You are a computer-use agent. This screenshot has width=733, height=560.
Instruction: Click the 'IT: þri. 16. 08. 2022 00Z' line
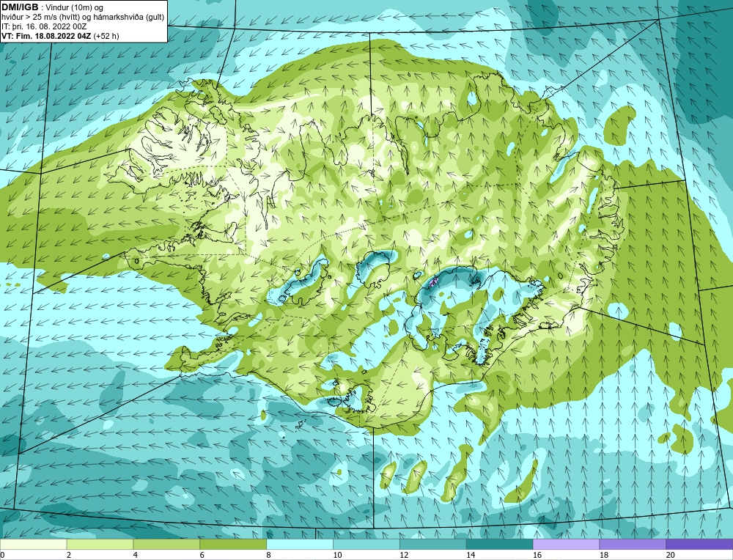(44, 26)
